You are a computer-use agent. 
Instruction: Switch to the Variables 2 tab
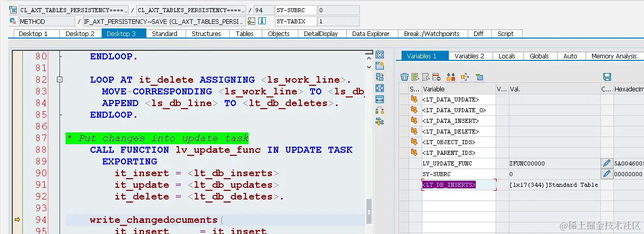[470, 56]
